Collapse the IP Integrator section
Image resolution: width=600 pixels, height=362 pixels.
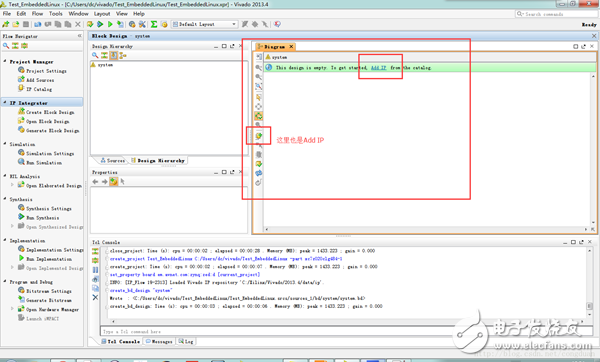[5, 103]
